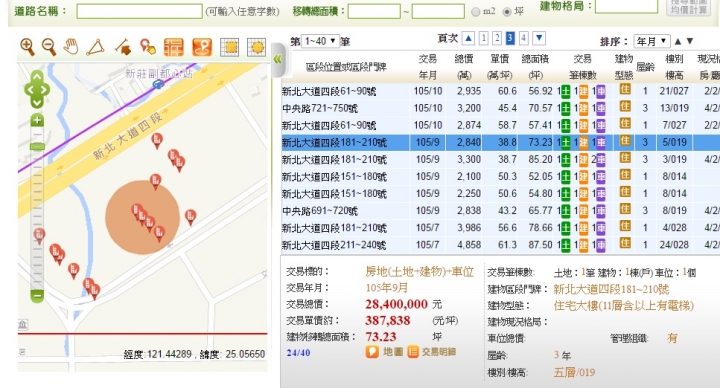Click the green pan direction control
The width and height of the screenshot is (720, 388).
[37, 90]
